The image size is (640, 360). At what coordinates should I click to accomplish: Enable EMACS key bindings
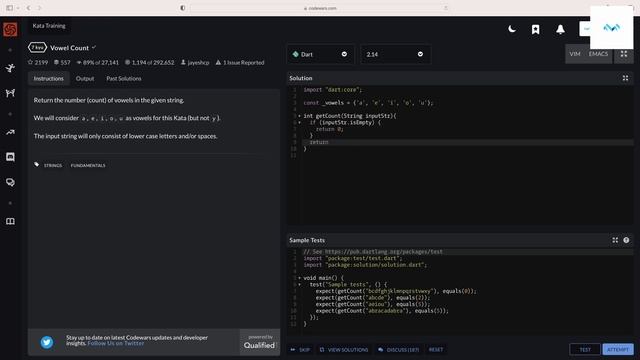tap(598, 54)
